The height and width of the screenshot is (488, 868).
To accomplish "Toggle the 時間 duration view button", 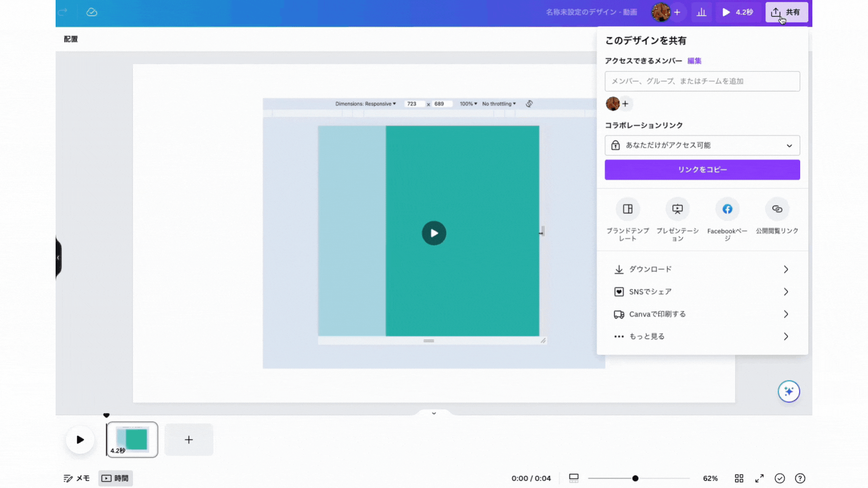I will pos(115,478).
